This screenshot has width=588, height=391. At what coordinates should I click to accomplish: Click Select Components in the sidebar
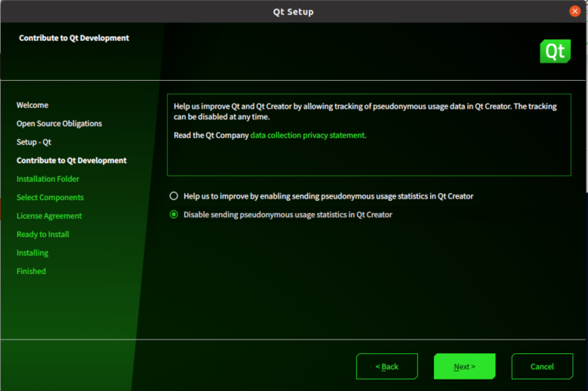pos(50,197)
